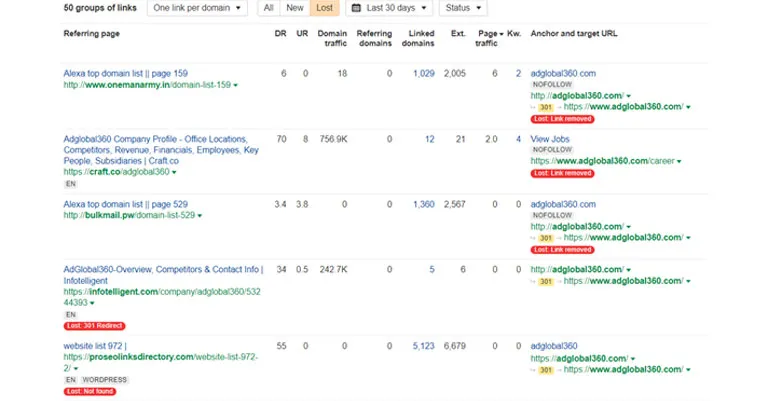Expand the bulkmail.pw URL dropdown arrow
The image size is (768, 401).
(200, 216)
